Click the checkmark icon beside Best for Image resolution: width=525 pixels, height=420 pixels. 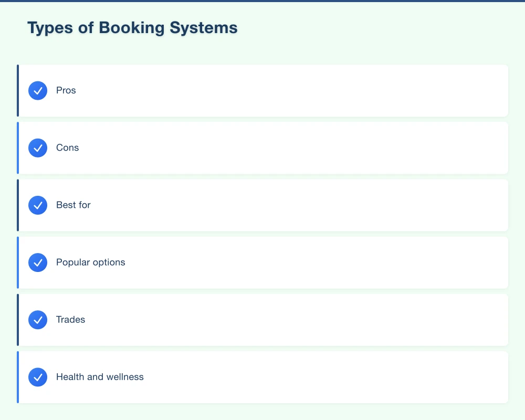click(x=38, y=205)
